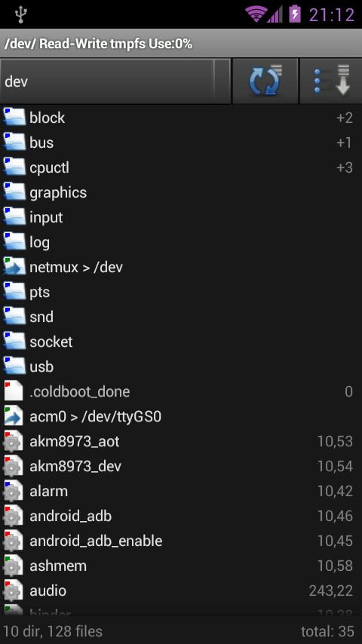The image size is (362, 644).
Task: Select the android_adb_enable entry
Action: pos(181,541)
